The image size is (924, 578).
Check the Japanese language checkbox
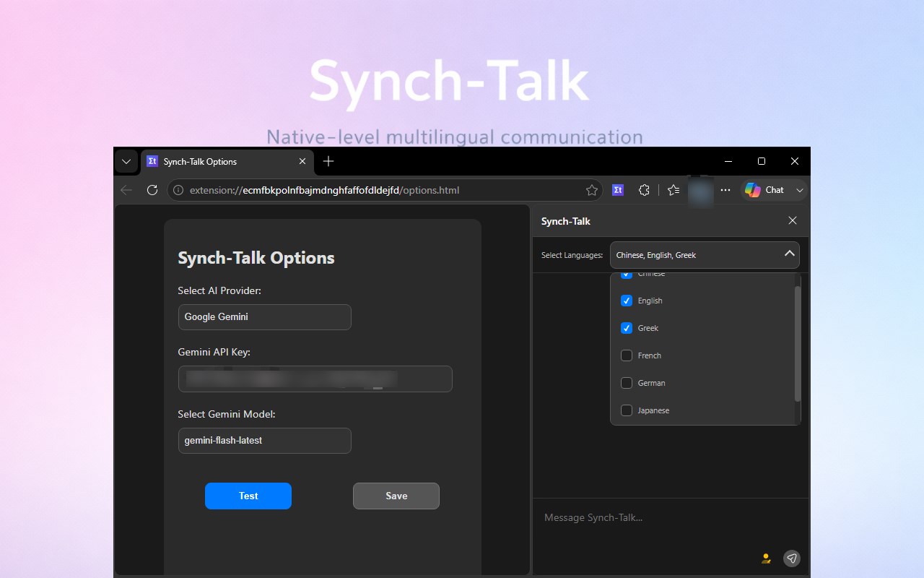(627, 410)
